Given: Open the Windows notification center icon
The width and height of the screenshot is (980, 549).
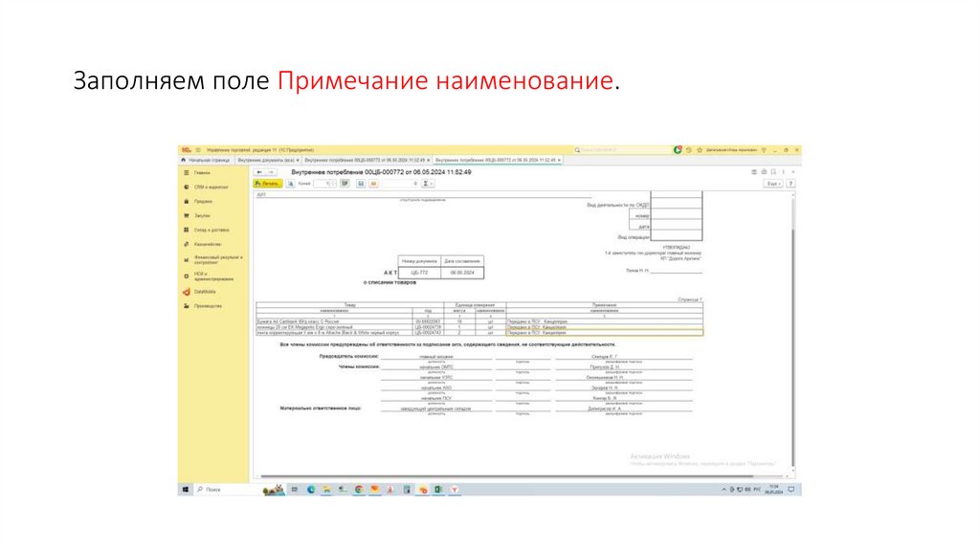Looking at the screenshot, I should 791,490.
